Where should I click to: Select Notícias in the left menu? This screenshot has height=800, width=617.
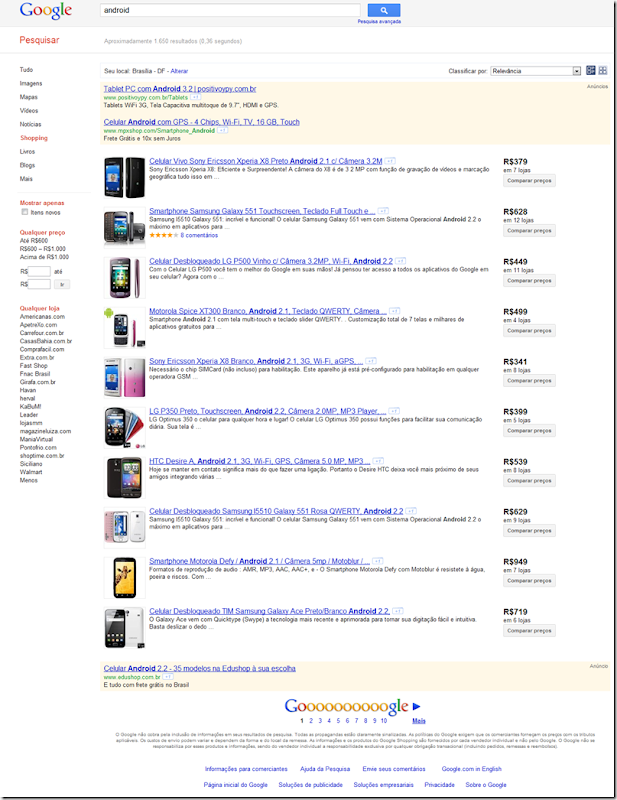click(x=30, y=124)
